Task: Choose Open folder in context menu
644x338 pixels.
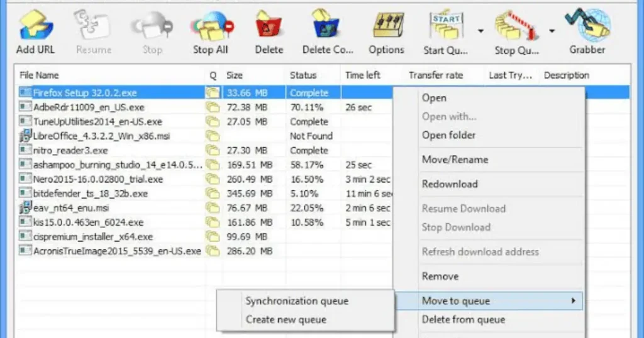Action: click(x=448, y=135)
